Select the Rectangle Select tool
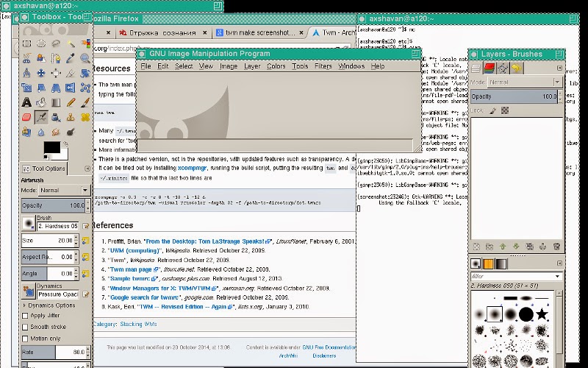Image resolution: width=588 pixels, height=368 pixels. click(26, 43)
